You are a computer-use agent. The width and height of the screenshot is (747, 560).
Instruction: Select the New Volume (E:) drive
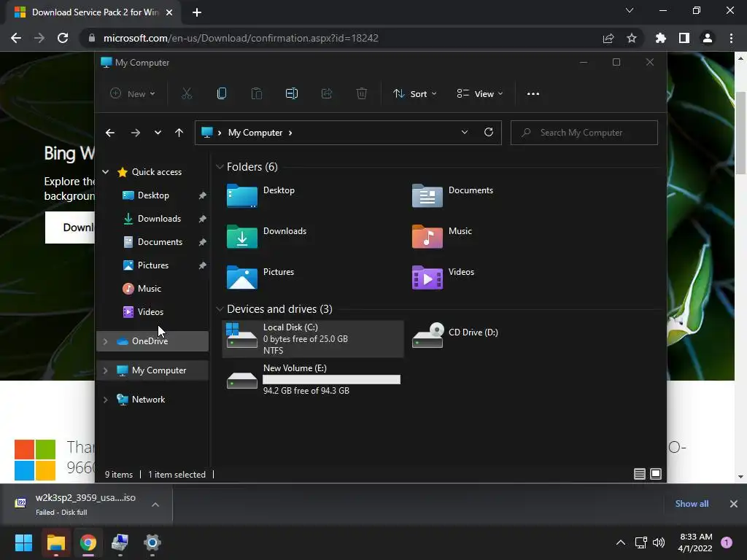[314, 379]
